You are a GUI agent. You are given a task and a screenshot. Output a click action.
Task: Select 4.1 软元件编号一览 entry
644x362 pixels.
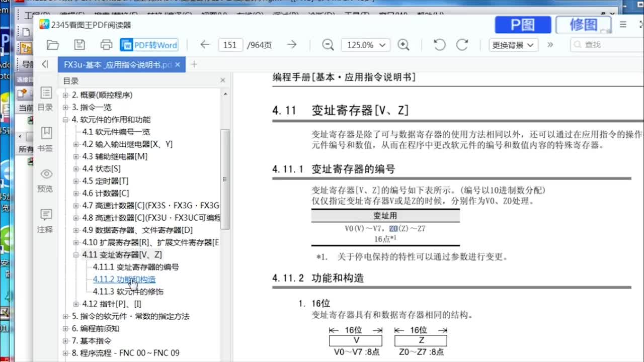[116, 132]
